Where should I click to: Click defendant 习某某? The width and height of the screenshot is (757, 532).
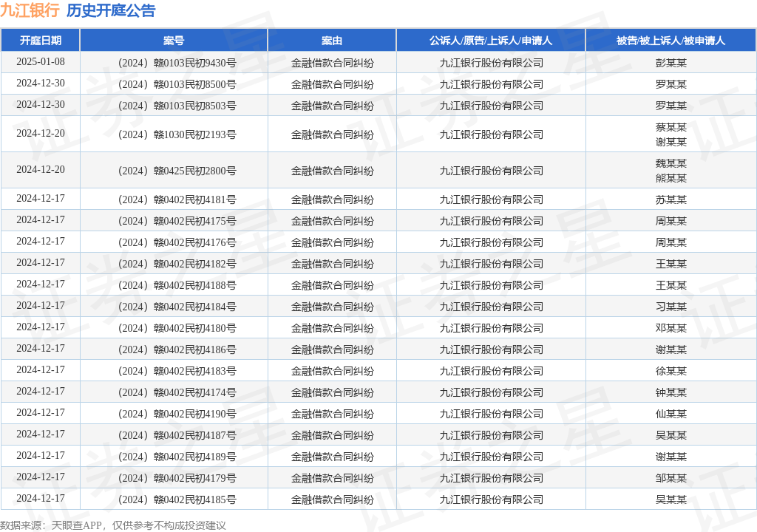pos(671,307)
